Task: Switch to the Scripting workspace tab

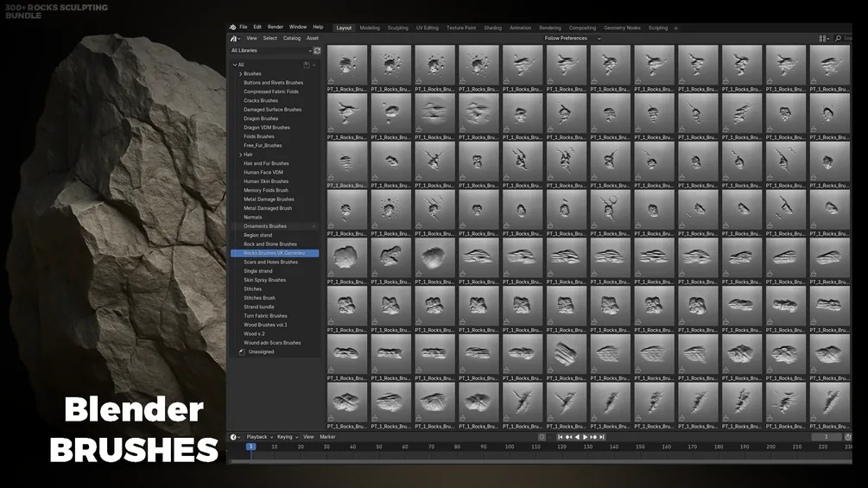Action: tap(658, 29)
